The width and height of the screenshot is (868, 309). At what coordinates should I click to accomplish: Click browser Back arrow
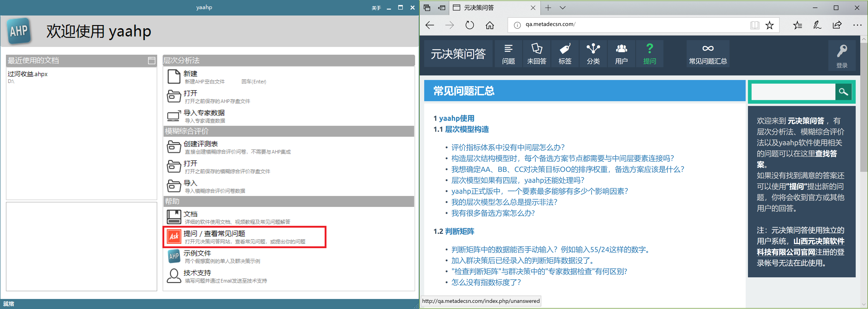point(430,25)
